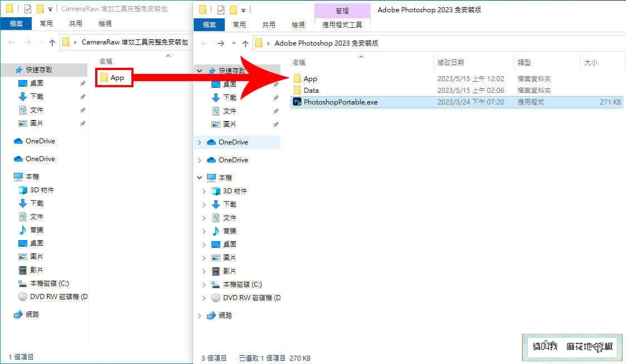Image resolution: width=626 pixels, height=364 pixels.
Task: Open 檢視 tab in Photoshop window
Action: pos(298,24)
